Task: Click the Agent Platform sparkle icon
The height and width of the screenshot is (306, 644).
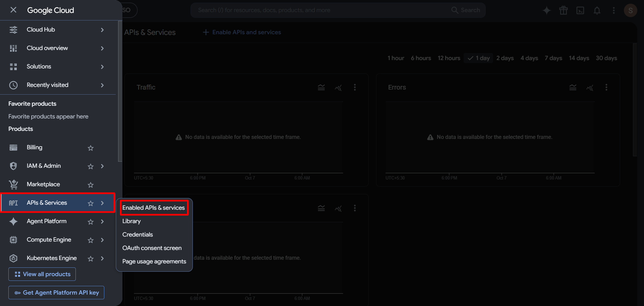Action: click(x=13, y=221)
